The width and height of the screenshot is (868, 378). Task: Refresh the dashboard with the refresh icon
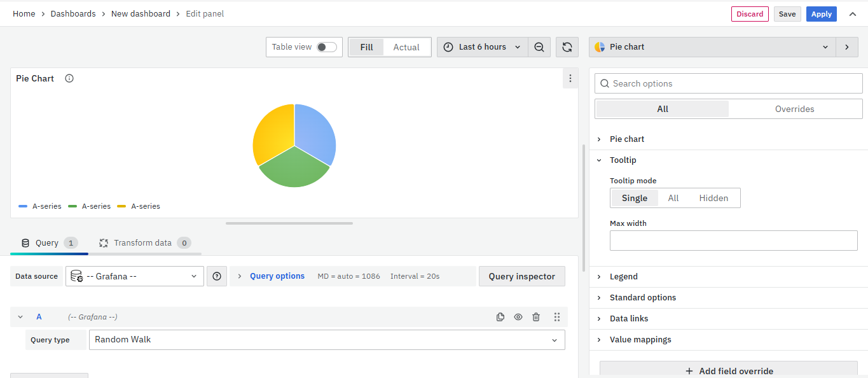click(567, 47)
